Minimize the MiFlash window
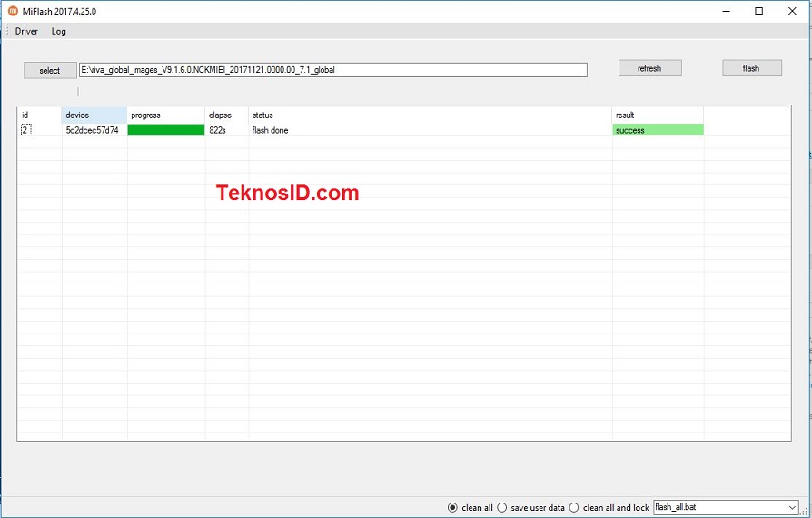This screenshot has height=518, width=812. (726, 11)
